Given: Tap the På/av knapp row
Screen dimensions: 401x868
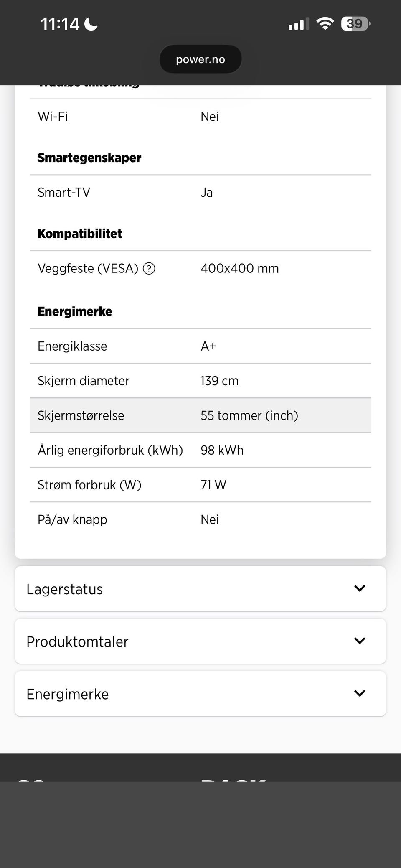Looking at the screenshot, I should [200, 519].
